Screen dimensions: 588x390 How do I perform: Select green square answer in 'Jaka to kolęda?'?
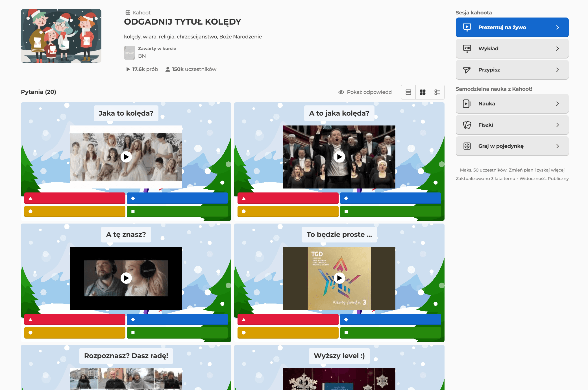[x=177, y=211]
